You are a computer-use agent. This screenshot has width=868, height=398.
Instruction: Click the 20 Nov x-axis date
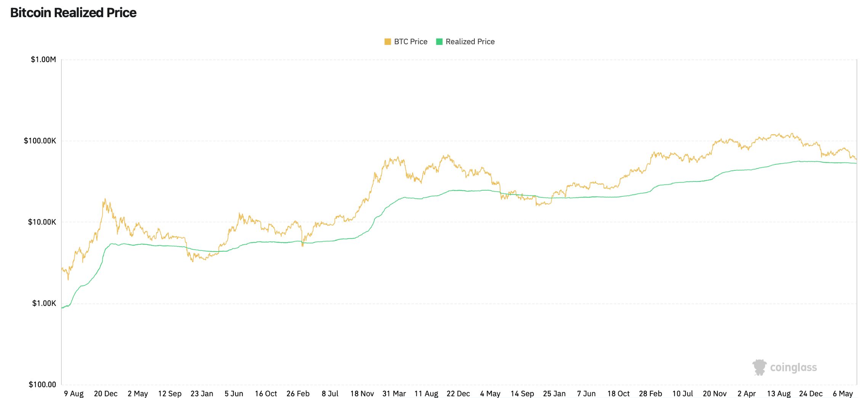point(715,393)
